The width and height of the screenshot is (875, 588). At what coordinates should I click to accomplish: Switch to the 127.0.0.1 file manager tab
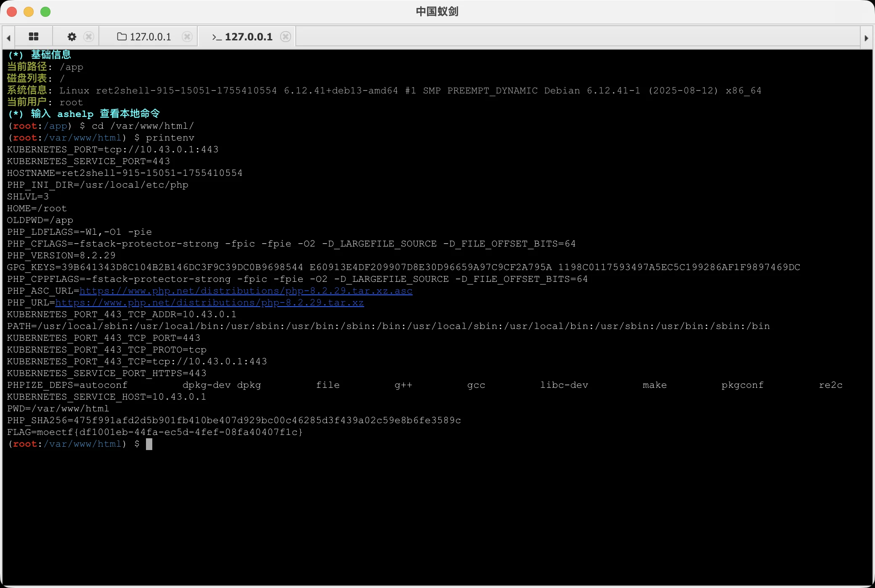(150, 37)
